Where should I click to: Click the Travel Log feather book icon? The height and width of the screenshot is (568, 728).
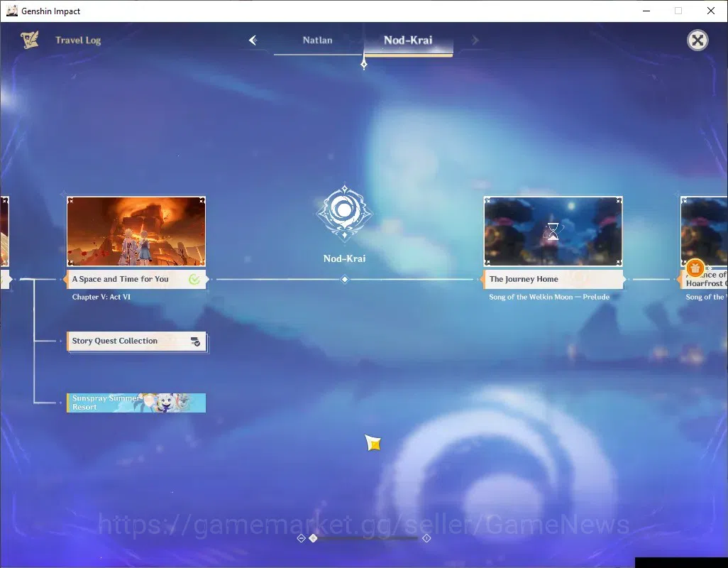click(x=30, y=40)
